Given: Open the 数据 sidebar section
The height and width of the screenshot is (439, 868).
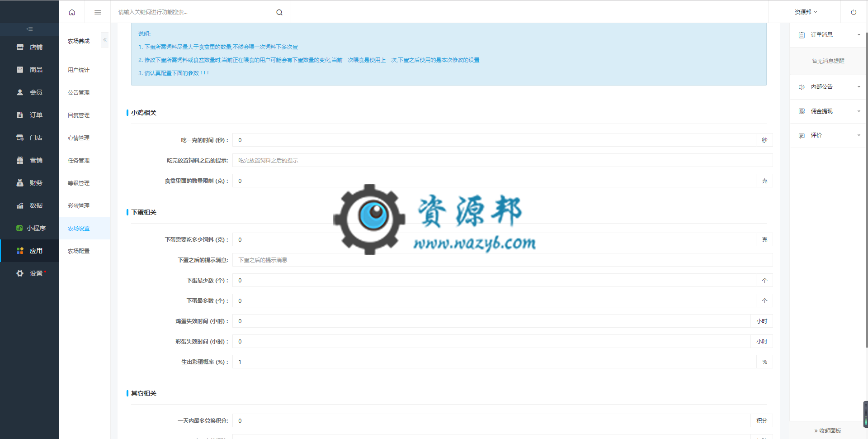Looking at the screenshot, I should tap(29, 205).
